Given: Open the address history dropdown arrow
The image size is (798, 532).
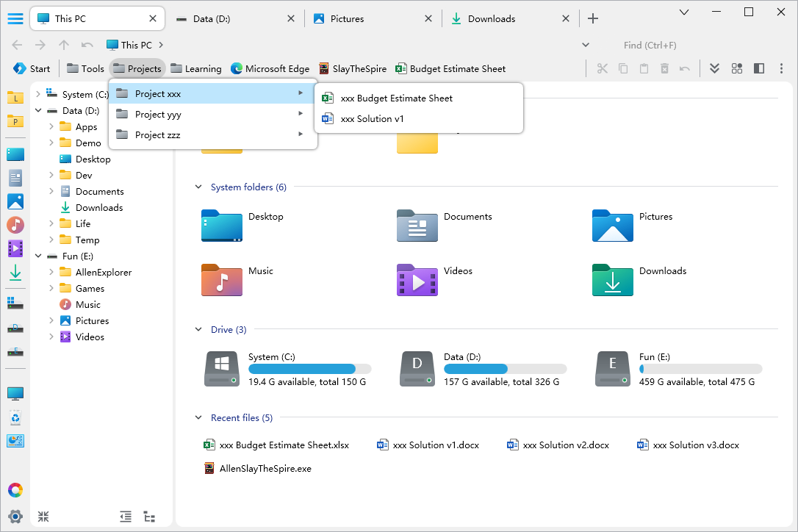Looking at the screenshot, I should point(586,45).
